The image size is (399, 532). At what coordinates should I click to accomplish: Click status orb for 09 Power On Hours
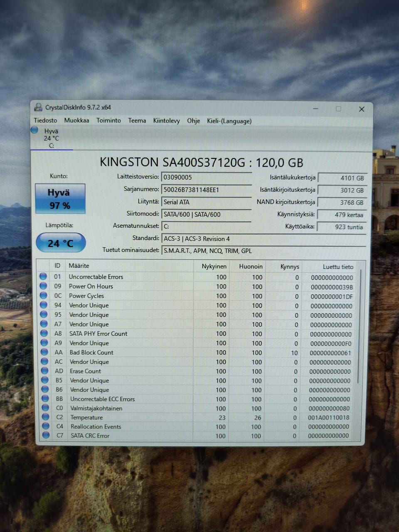(43, 286)
